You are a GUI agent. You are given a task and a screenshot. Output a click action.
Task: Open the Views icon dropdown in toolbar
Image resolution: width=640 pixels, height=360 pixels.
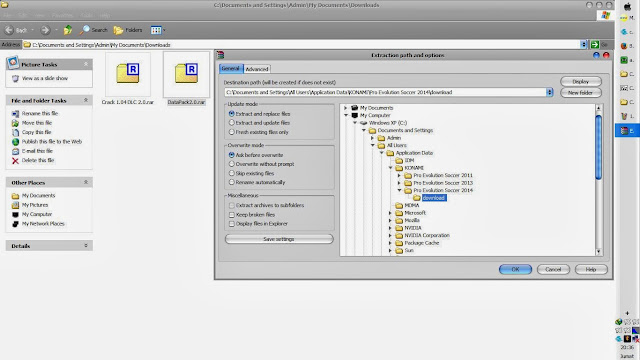158,30
